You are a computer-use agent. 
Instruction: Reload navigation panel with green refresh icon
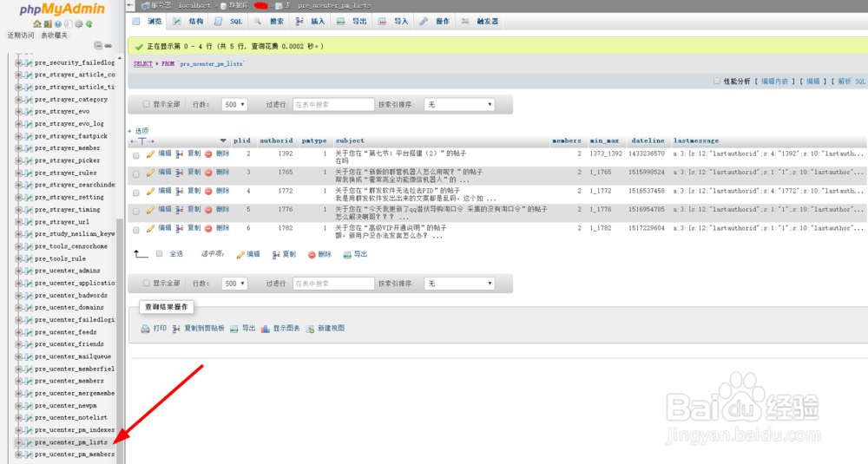89,23
